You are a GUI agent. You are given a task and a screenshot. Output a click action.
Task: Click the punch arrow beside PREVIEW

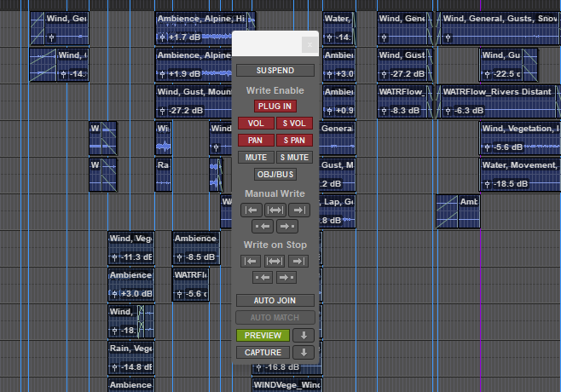point(304,336)
